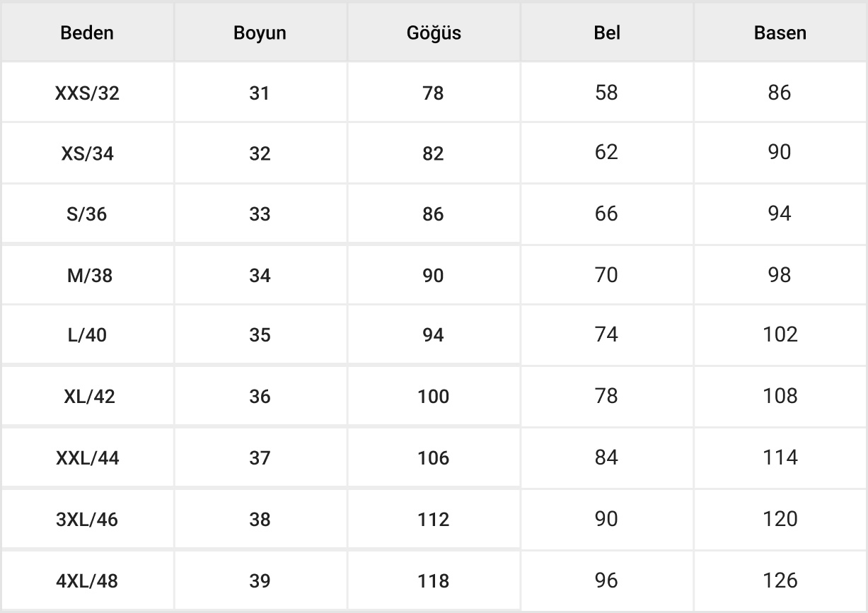
Task: Click Bel value 84 for XXL/44
Action: (x=606, y=457)
